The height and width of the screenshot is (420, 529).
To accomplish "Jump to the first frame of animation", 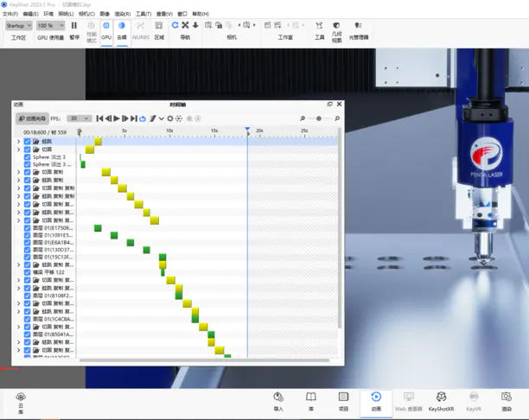I will [99, 118].
